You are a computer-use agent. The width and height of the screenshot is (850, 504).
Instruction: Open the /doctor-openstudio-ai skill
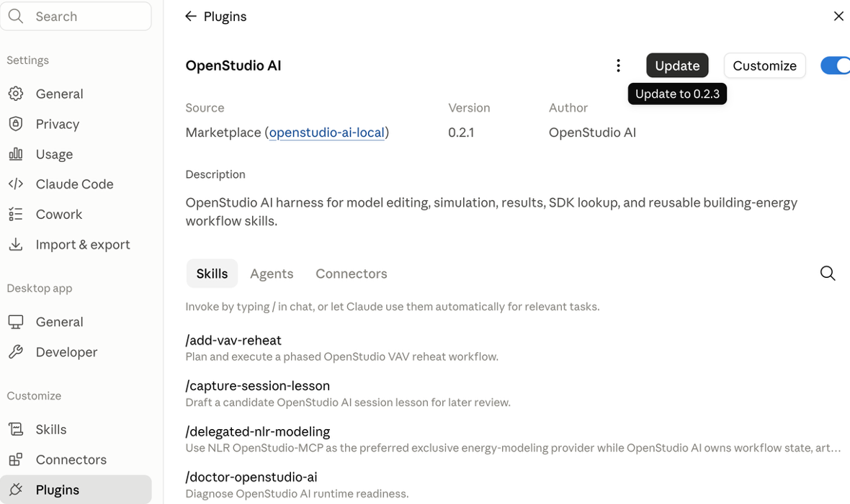(x=251, y=477)
